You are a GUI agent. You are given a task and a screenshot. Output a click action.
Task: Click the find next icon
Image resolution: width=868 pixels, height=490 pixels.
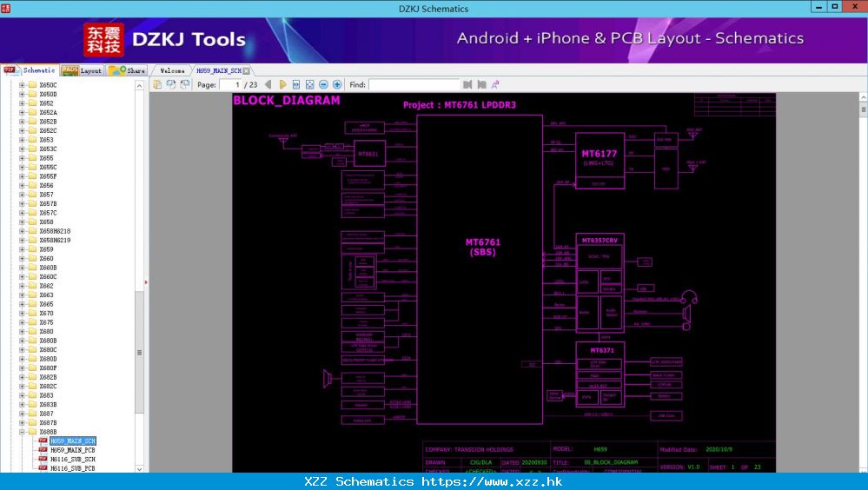pyautogui.click(x=481, y=84)
